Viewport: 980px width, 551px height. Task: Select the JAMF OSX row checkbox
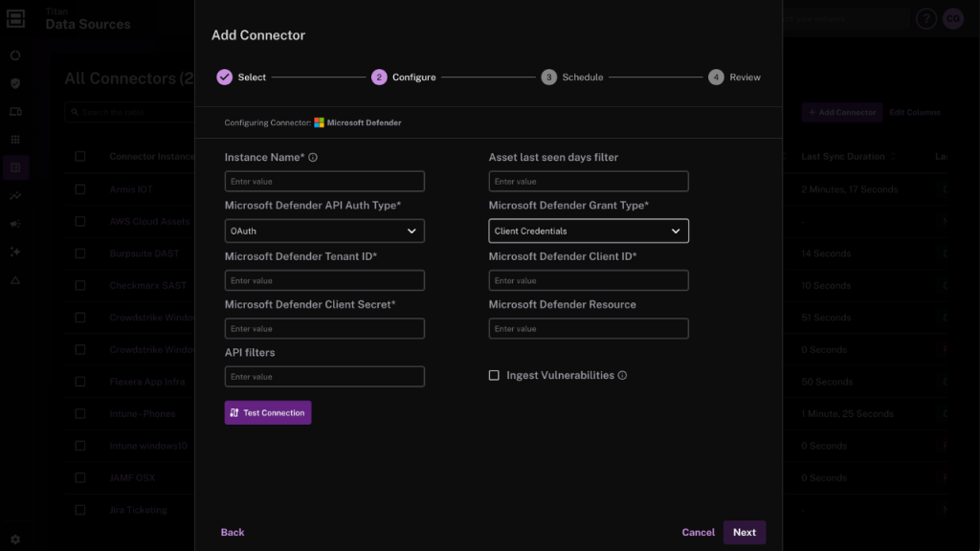click(80, 477)
